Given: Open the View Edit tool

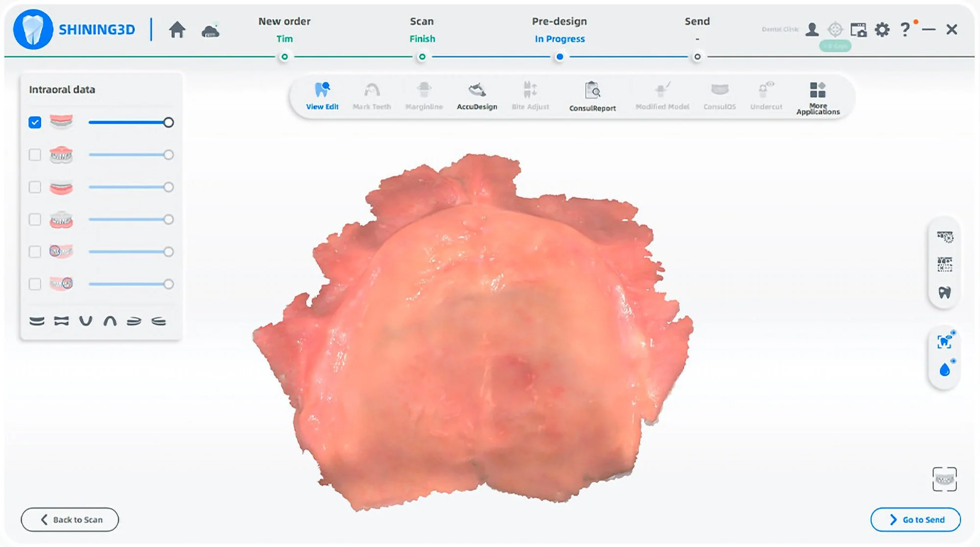Looking at the screenshot, I should pos(322,96).
